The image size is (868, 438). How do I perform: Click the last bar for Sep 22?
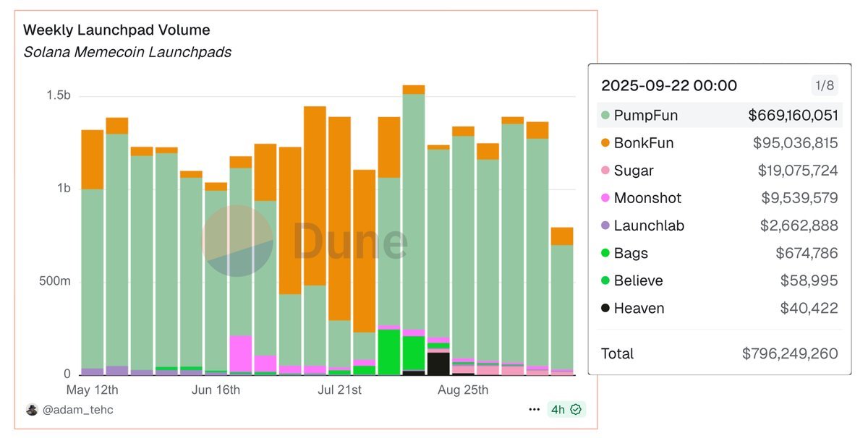562,304
